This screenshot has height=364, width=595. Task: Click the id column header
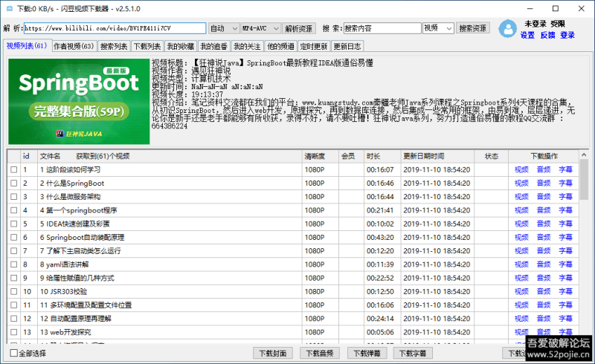(x=29, y=156)
